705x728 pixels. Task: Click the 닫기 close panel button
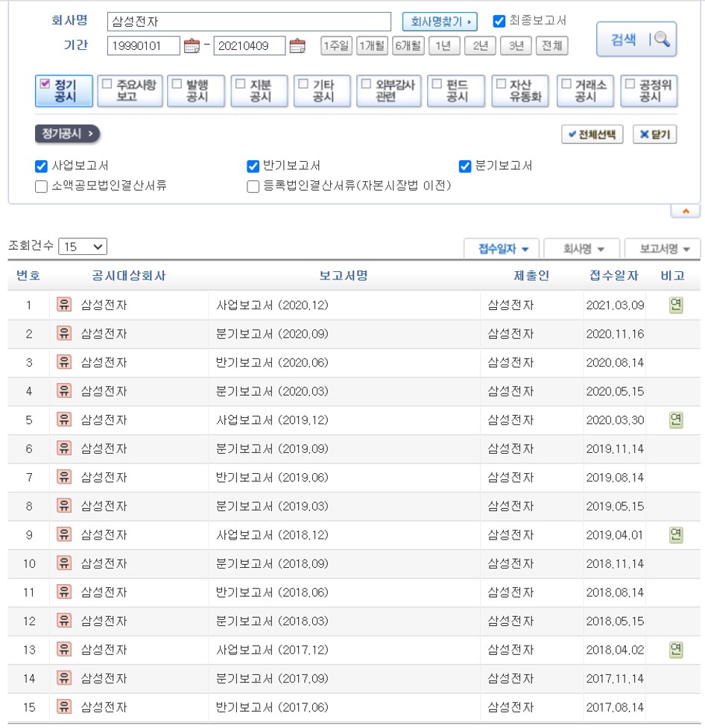[655, 134]
